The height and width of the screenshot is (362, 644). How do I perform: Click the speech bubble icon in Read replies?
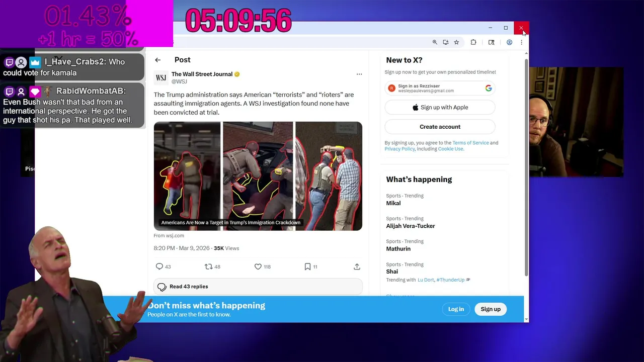click(162, 287)
